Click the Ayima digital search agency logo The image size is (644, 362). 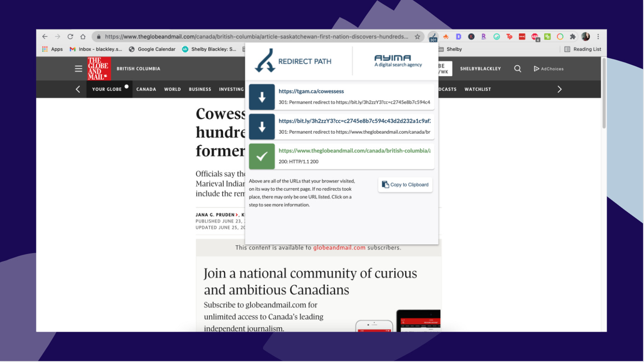pos(398,61)
